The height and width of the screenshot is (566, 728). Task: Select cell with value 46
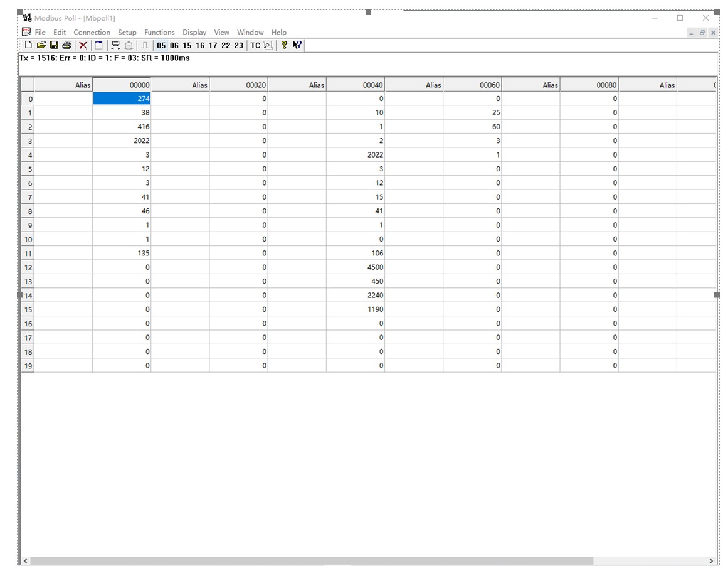tap(122, 211)
